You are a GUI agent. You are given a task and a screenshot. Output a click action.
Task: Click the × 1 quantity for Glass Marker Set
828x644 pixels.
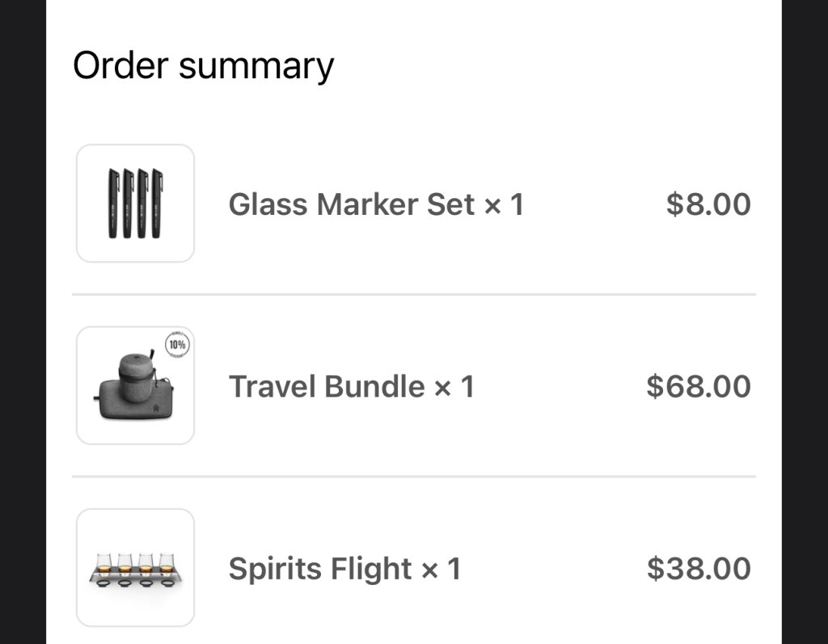tap(504, 204)
